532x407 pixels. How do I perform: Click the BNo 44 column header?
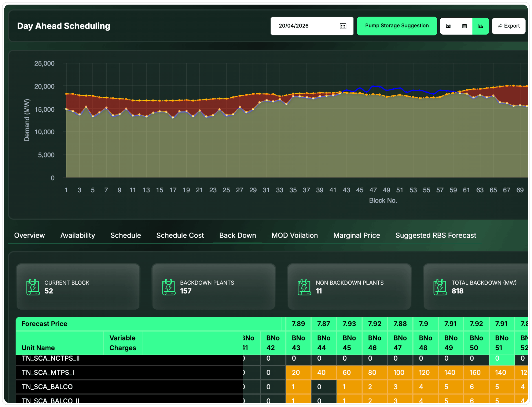pyautogui.click(x=324, y=343)
